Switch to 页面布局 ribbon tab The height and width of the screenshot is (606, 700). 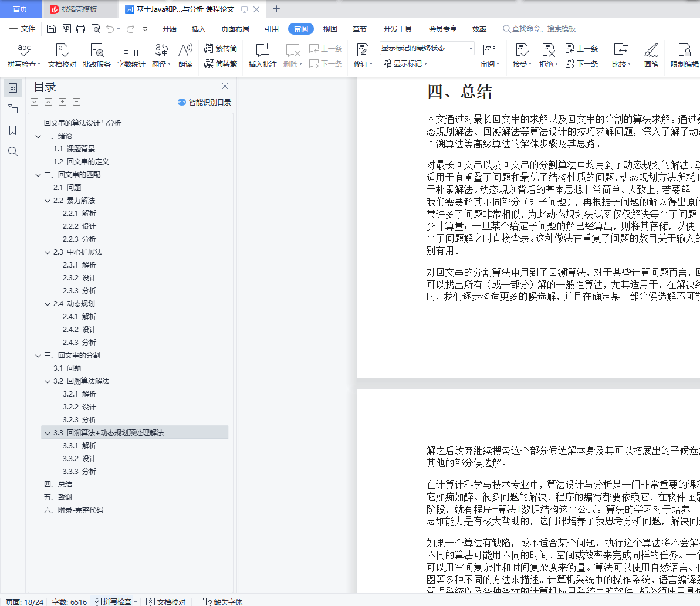pos(235,29)
